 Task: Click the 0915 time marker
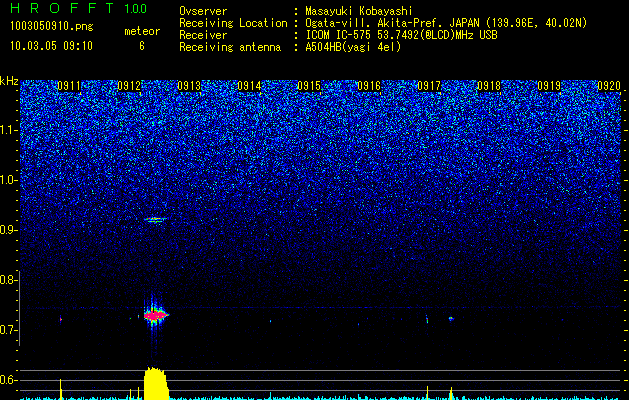[309, 86]
